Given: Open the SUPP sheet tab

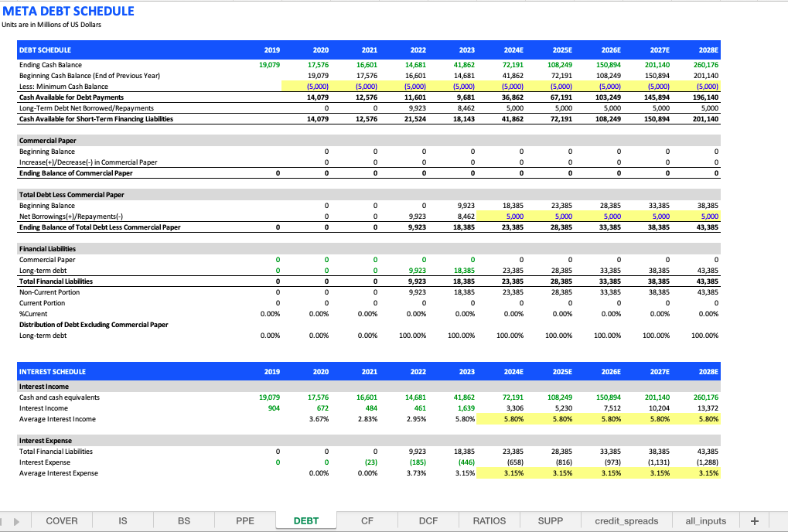Looking at the screenshot, I should (551, 521).
